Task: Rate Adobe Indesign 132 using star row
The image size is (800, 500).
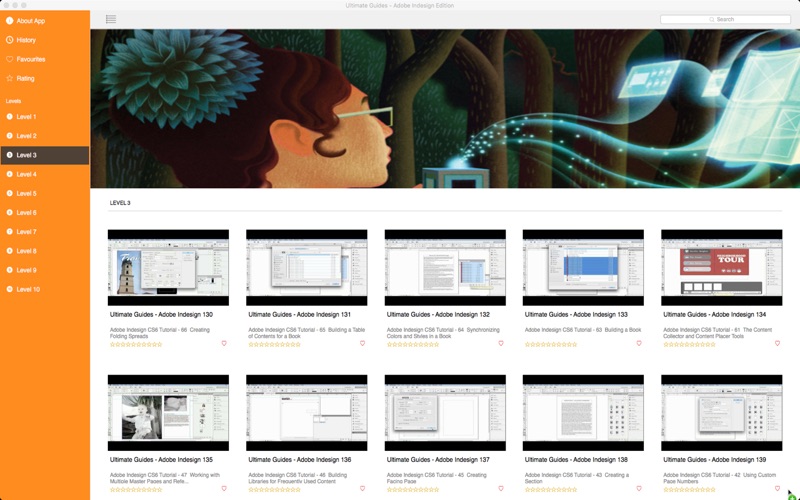Action: 413,344
